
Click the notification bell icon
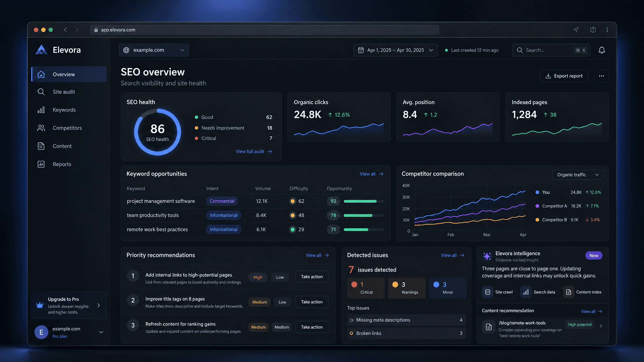coord(601,50)
